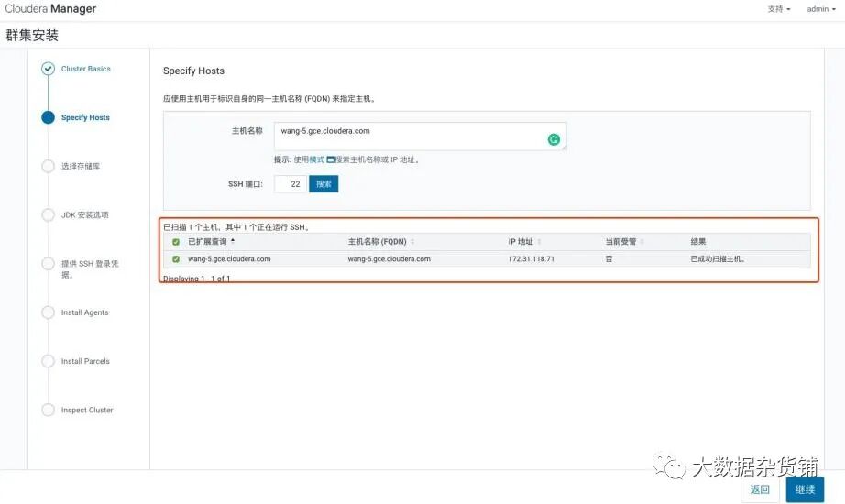Click the FQDN cell wang-5.gce.cloudera.com
Screen dimensions: 845x504
(x=390, y=259)
